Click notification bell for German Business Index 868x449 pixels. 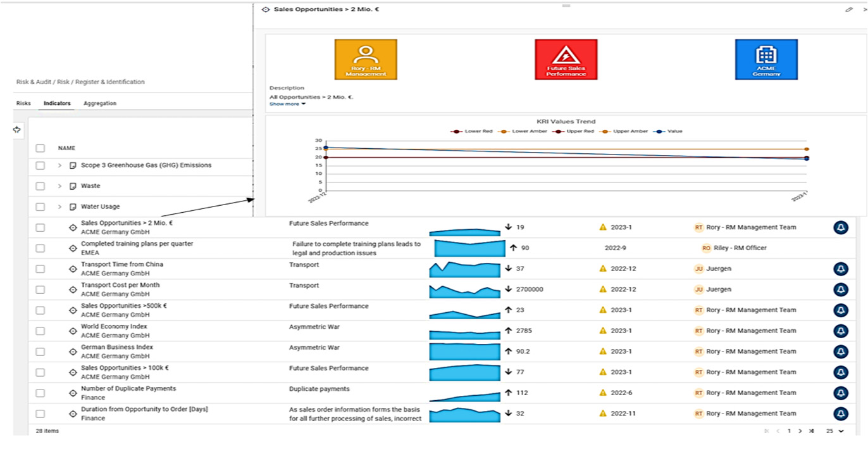point(841,351)
